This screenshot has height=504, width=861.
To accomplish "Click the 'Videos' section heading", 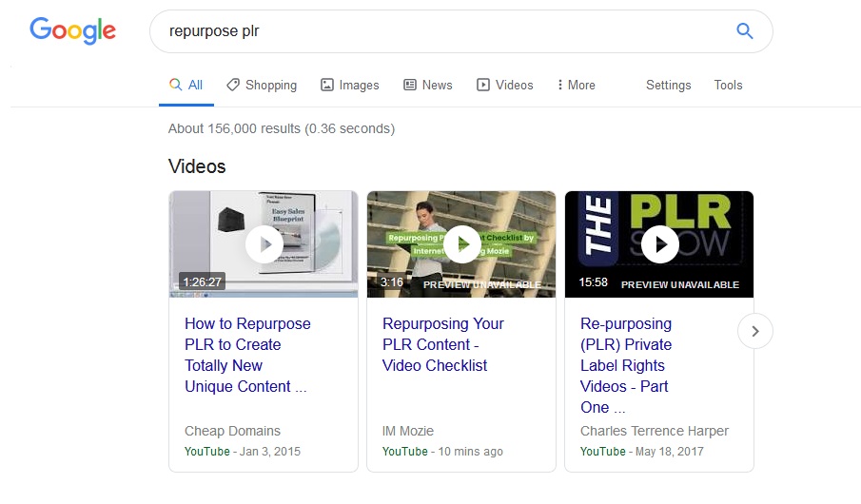I will point(197,166).
